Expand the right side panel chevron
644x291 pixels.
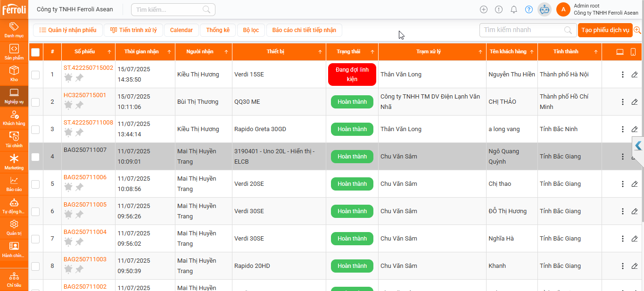[x=638, y=146]
